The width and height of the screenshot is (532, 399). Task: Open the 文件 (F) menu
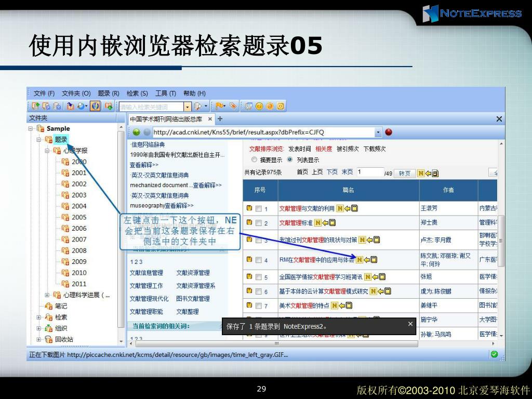(x=44, y=94)
